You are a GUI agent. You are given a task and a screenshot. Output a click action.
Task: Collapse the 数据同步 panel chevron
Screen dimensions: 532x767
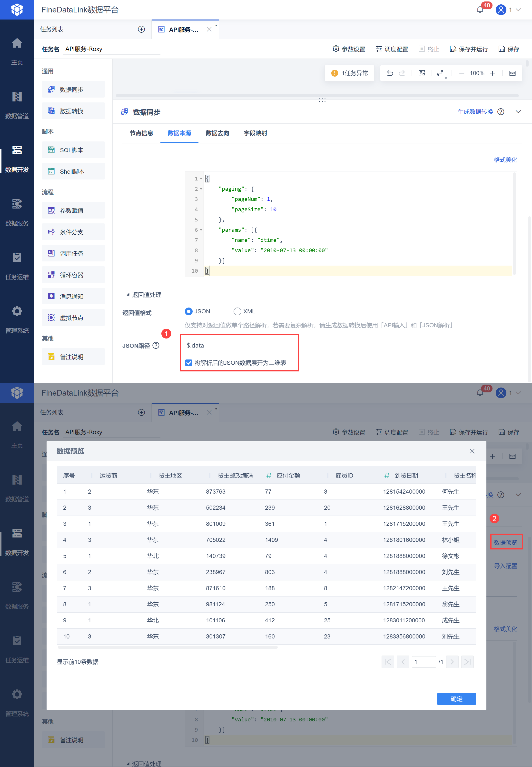518,112
